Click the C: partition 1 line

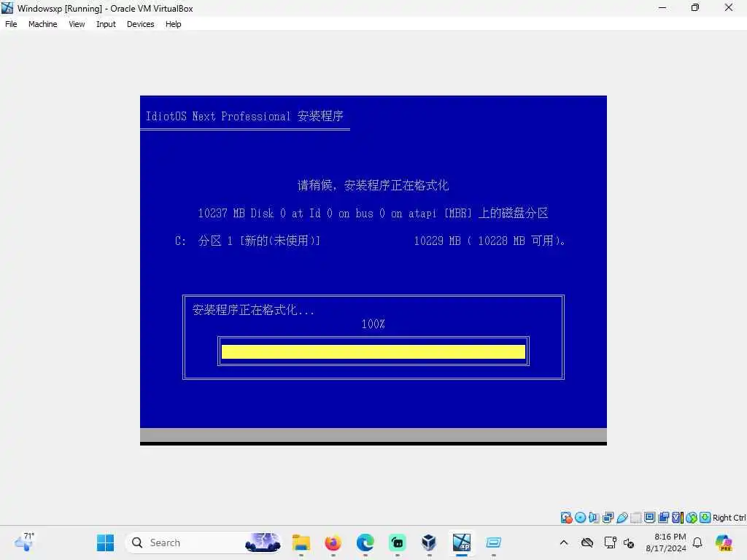(369, 241)
